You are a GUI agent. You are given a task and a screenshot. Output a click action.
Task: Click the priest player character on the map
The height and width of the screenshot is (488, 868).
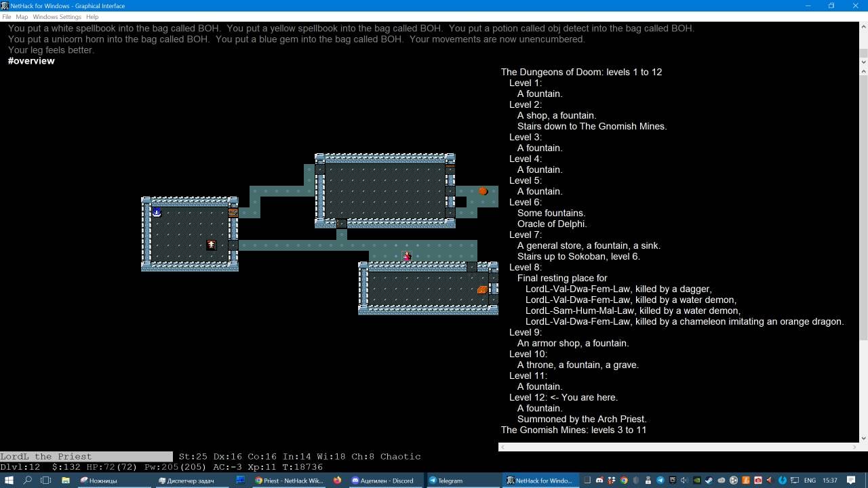click(x=407, y=256)
